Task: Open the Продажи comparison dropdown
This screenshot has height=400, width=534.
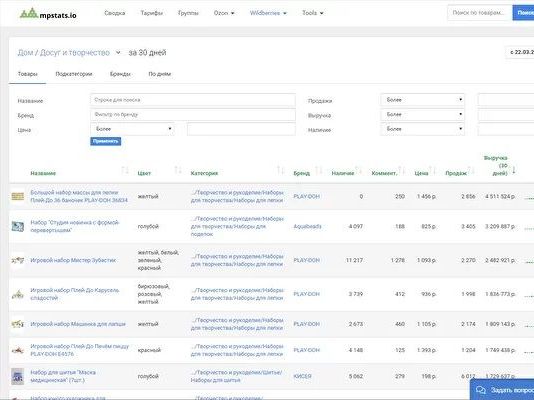Action: [x=422, y=100]
